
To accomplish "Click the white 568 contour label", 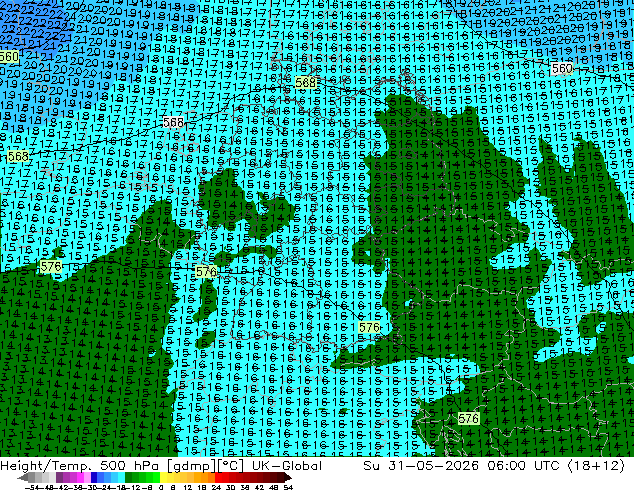I will 173,122.
